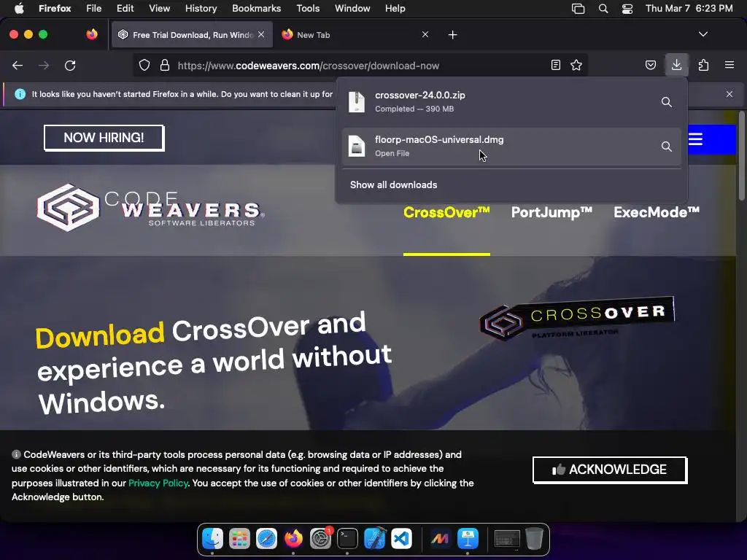Viewport: 747px width, 560px height.
Task: Close the New Tab tab
Action: 425,35
